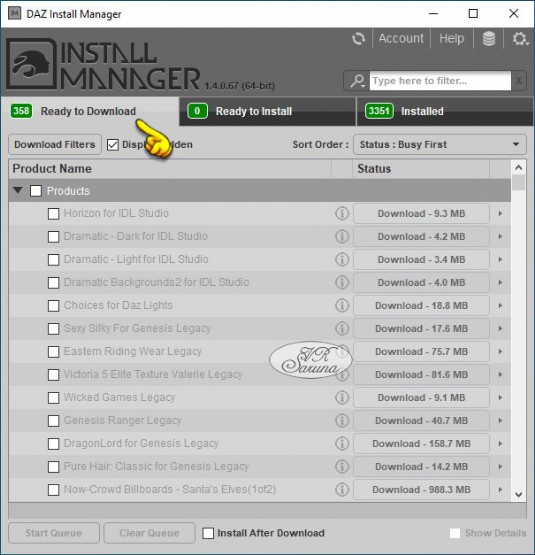The height and width of the screenshot is (555, 535).
Task: Download Victoria 5 Elite - 81.6 MB
Action: (x=421, y=374)
